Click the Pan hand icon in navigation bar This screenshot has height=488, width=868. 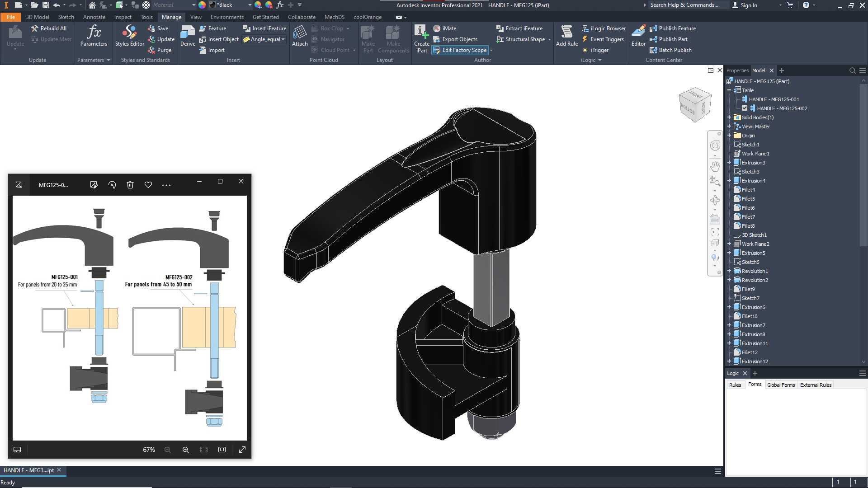point(715,166)
